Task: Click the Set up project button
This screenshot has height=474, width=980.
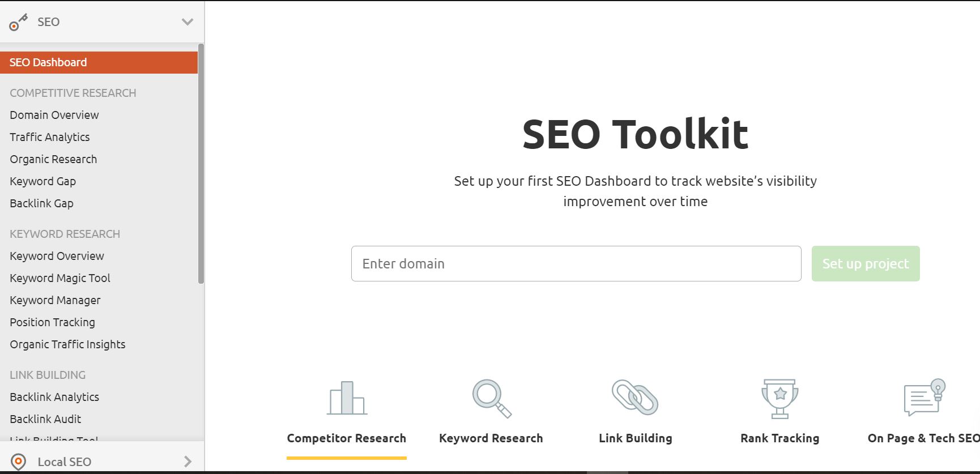Action: pos(866,263)
